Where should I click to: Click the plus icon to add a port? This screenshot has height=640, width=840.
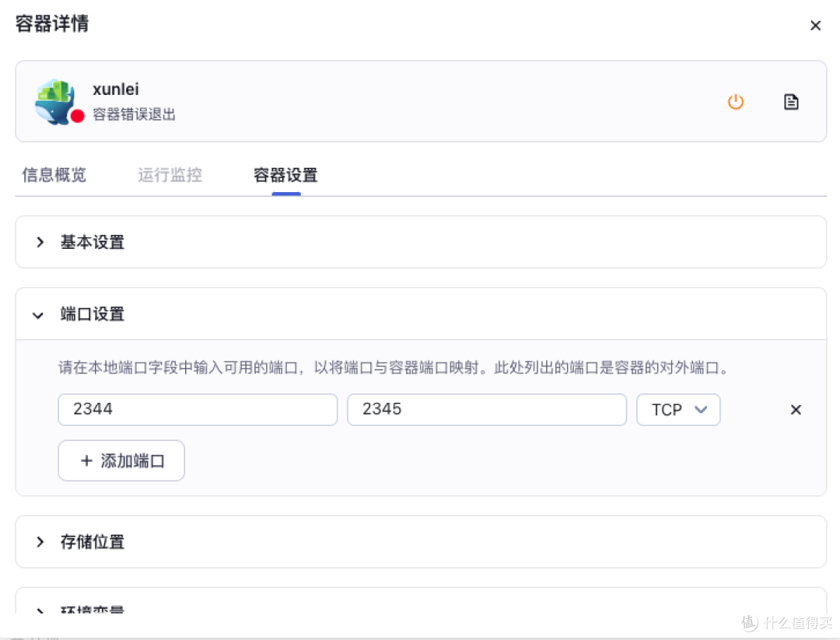tap(87, 460)
